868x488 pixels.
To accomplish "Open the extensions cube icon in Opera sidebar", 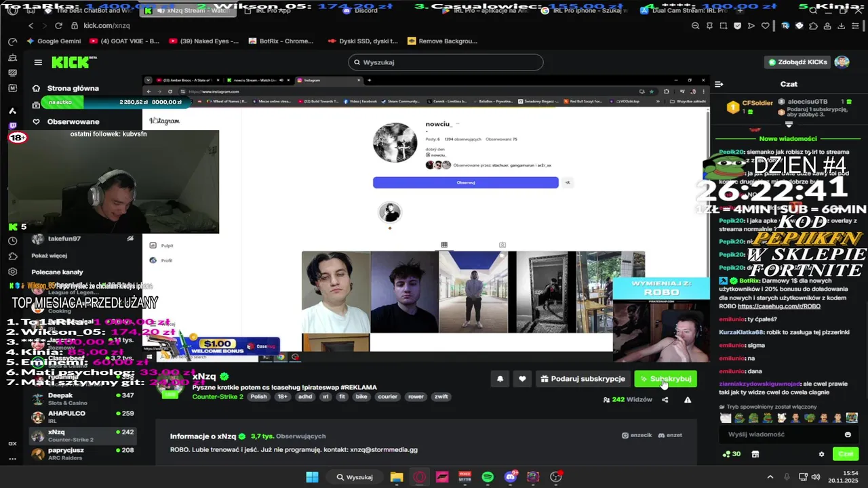I will 12,256.
